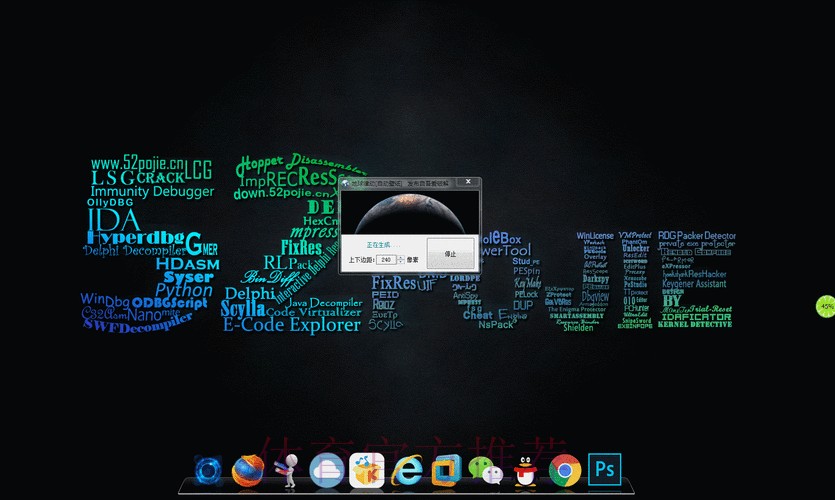This screenshot has height=500, width=835.
Task: Launch QQ penguin icon in dock
Action: [x=526, y=469]
